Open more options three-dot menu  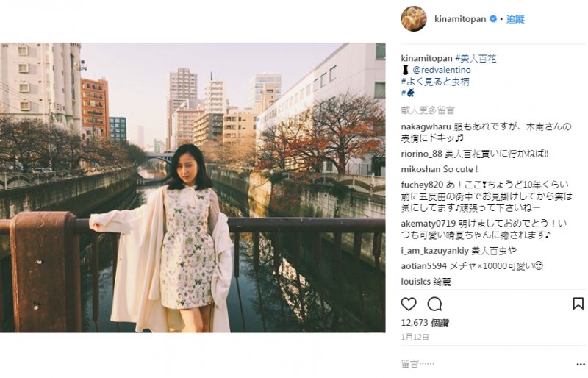pyautogui.click(x=581, y=365)
